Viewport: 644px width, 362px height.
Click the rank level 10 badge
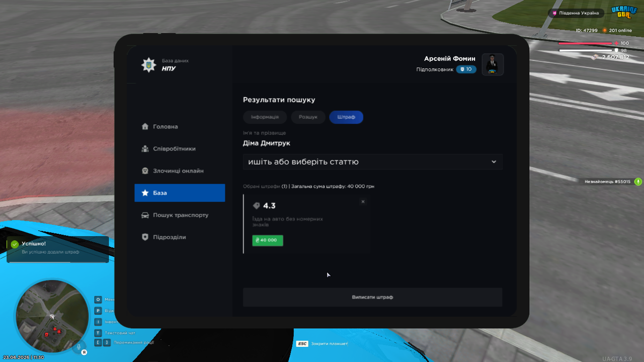click(466, 69)
